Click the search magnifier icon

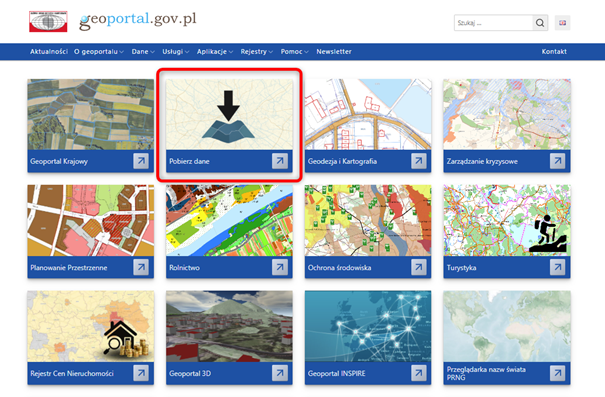540,23
